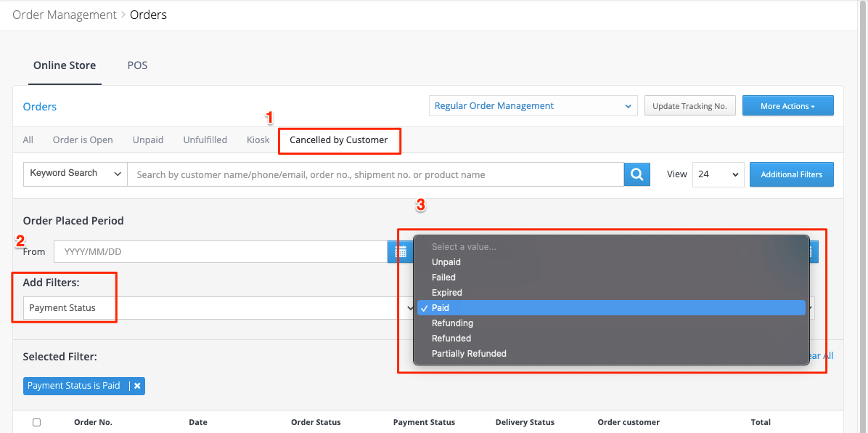The width and height of the screenshot is (868, 433).
Task: Select the Unfulfilled orders tab
Action: 205,139
